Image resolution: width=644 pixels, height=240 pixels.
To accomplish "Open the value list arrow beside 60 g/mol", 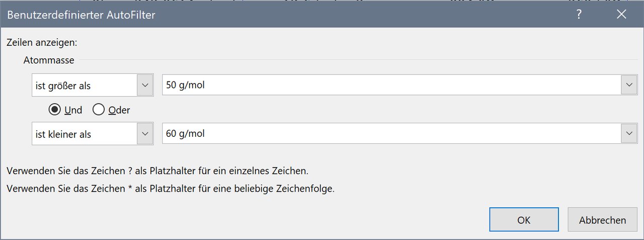I will 629,133.
